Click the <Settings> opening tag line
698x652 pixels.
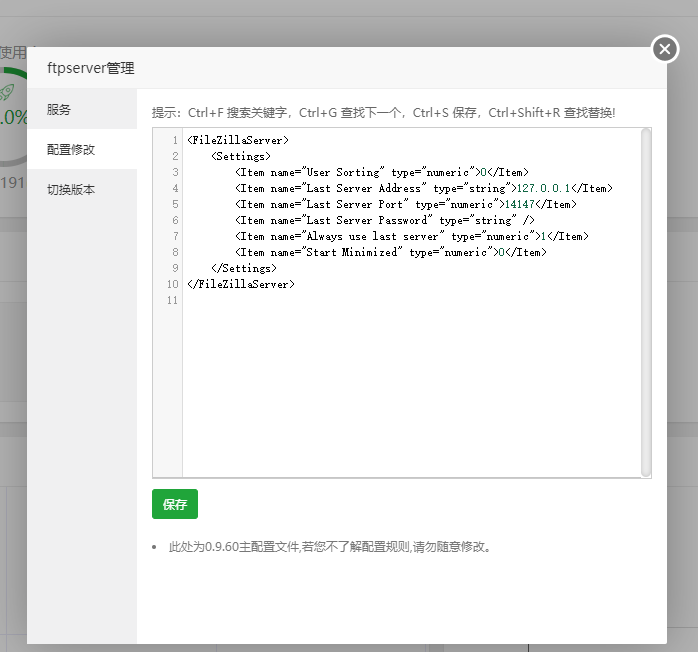pyautogui.click(x=241, y=156)
